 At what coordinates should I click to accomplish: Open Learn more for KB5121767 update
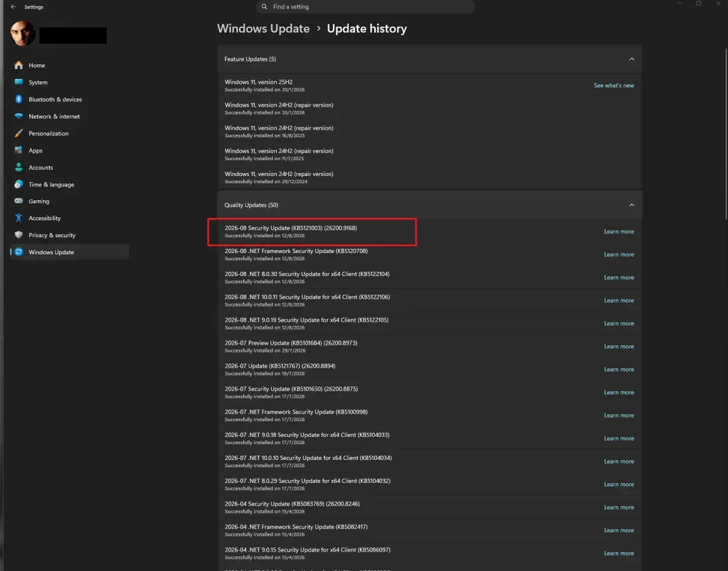click(x=619, y=369)
